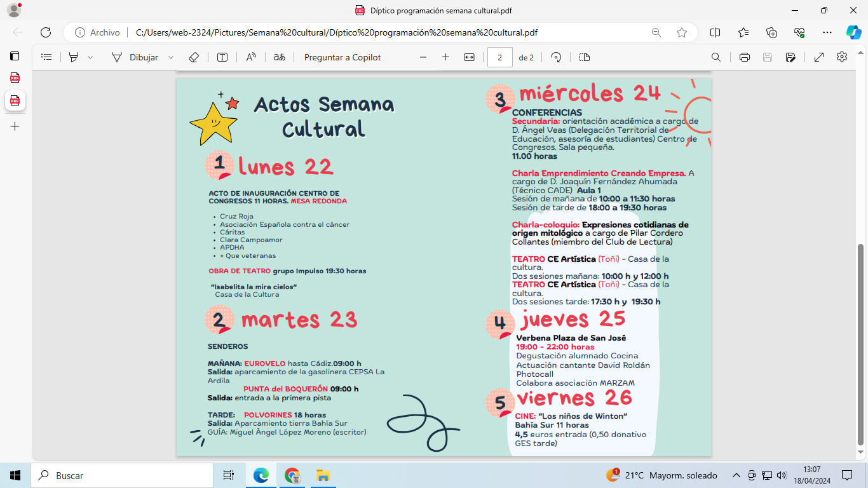Search within the PDF
The height and width of the screenshot is (488, 868).
[x=716, y=57]
